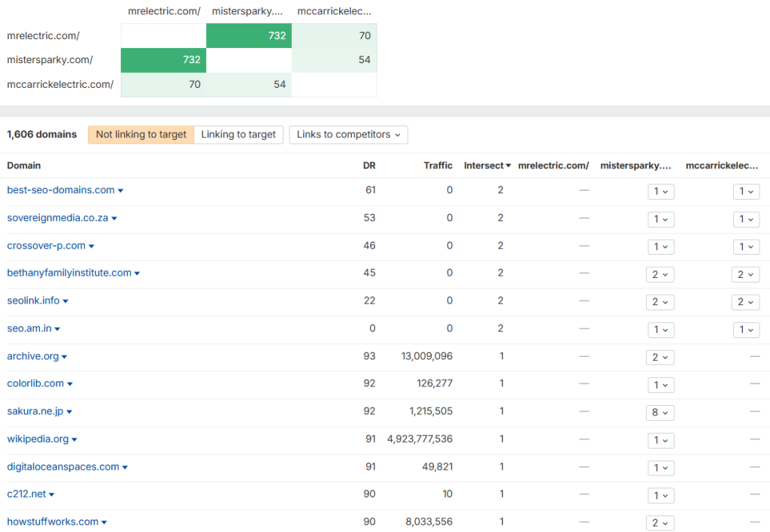Image resolution: width=770 pixels, height=532 pixels.
Task: Open the mistersparky backlink count dropdown for sakura.ne.jp
Action: click(659, 412)
